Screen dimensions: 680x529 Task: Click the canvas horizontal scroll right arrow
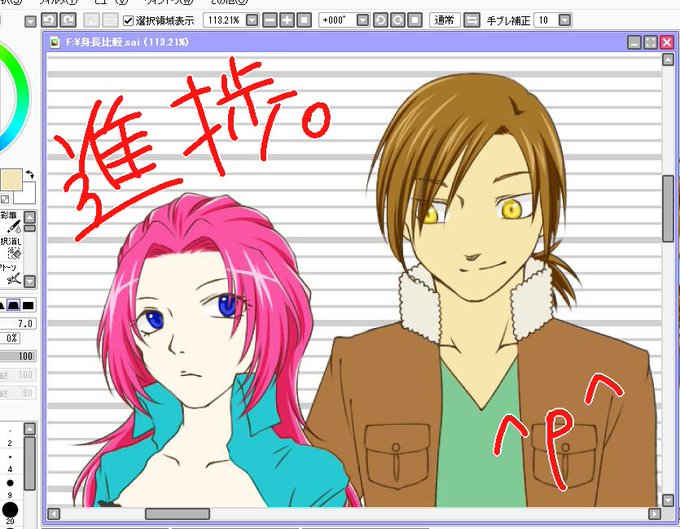point(654,514)
